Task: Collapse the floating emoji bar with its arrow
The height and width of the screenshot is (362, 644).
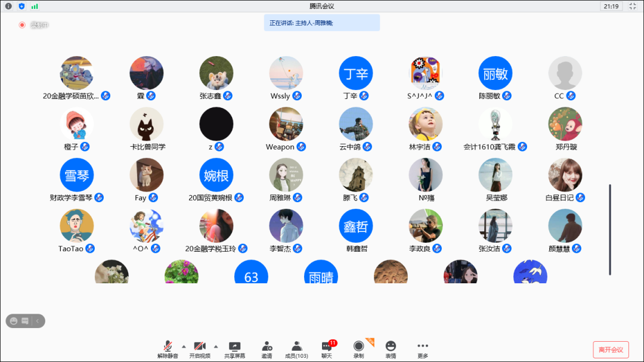Action: click(38, 321)
